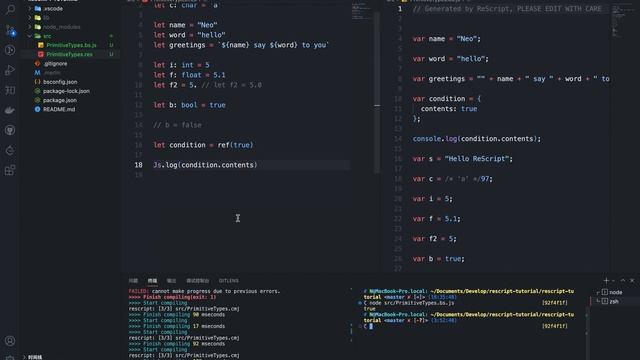
Task: Click the 'console.log(condition.contents);' line in right editor
Action: (x=476, y=139)
